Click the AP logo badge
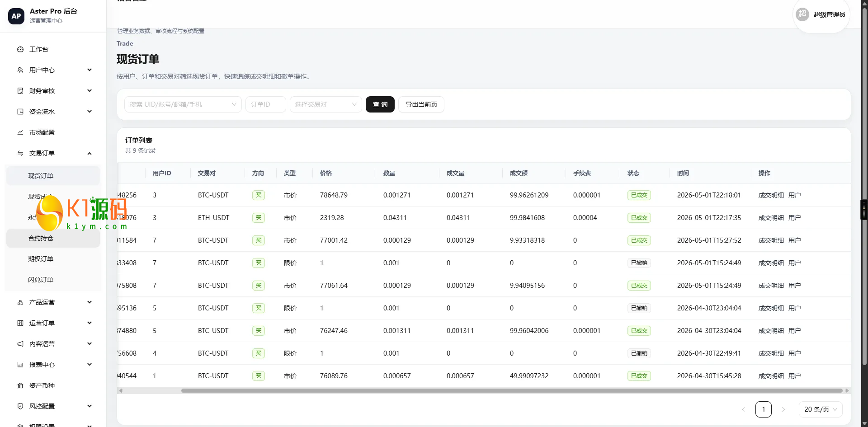The image size is (868, 427). pyautogui.click(x=16, y=16)
